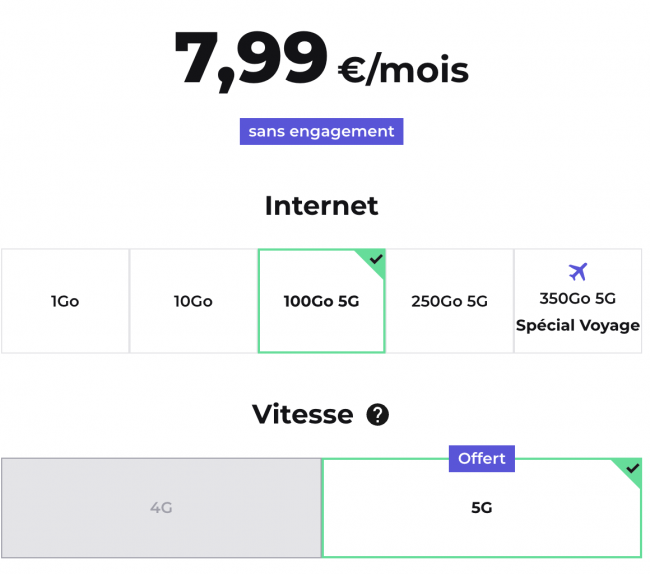Click the Spécial Voyage subtitle text
650x574 pixels.
point(577,325)
